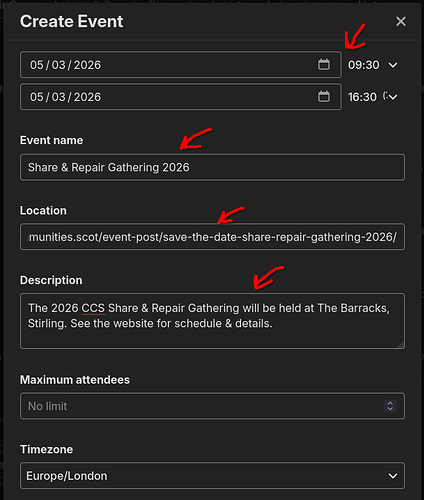Click the Location URL input field
The height and width of the screenshot is (500, 424).
coord(212,237)
